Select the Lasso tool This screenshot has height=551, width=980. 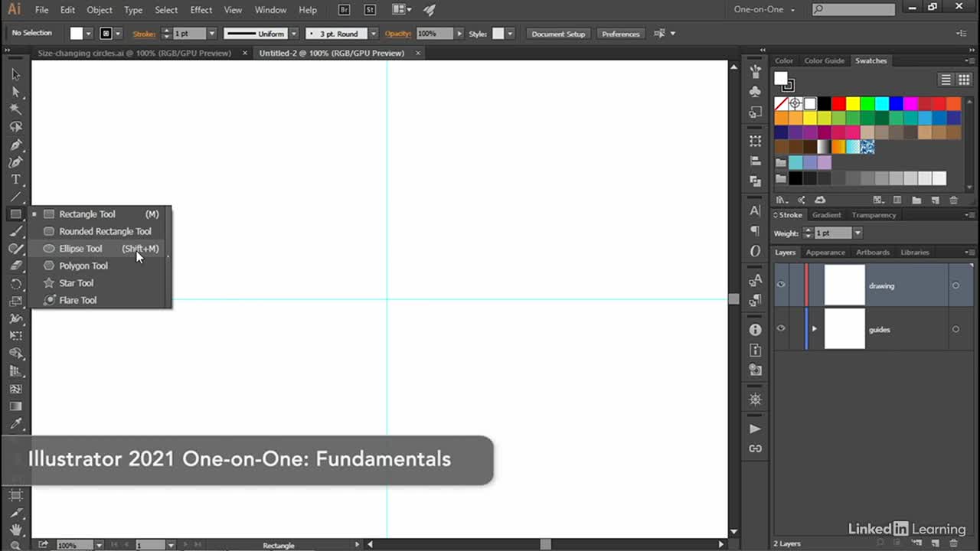pos(15,127)
